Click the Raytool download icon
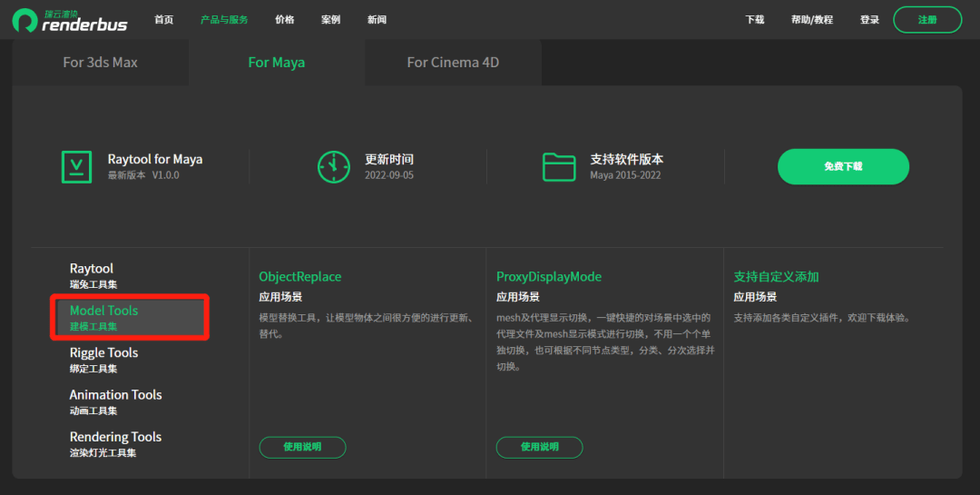This screenshot has width=980, height=495. pos(76,166)
